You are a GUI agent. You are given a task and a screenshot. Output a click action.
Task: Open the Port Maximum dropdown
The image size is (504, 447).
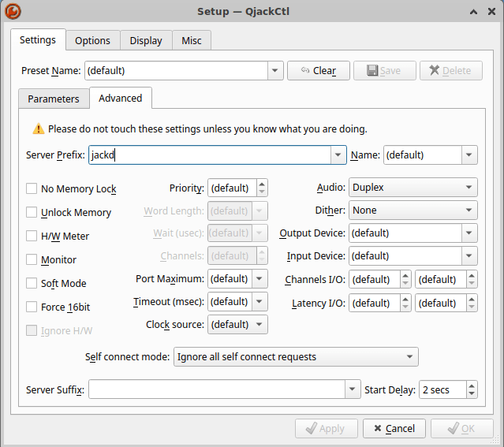coord(259,278)
